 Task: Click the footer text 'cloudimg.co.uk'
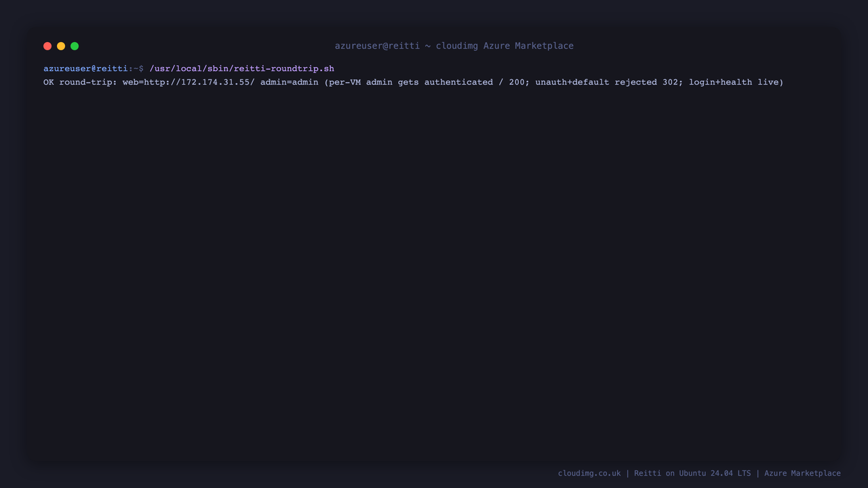(589, 473)
